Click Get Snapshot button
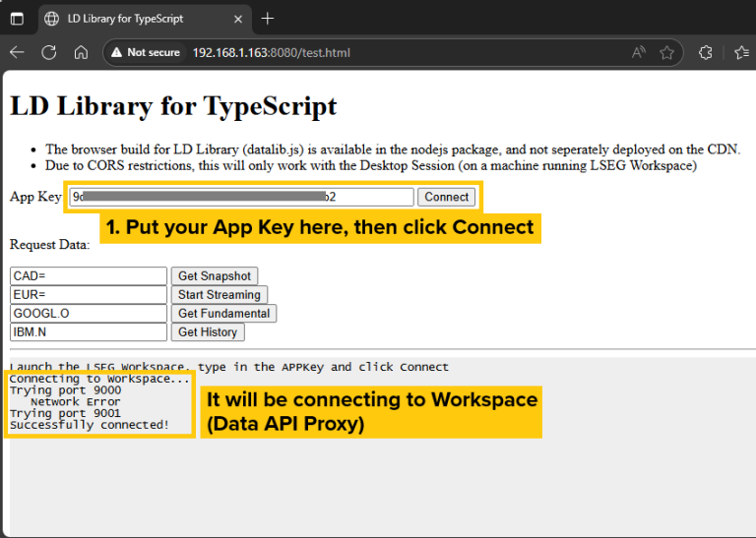This screenshot has width=756, height=538. tap(215, 276)
